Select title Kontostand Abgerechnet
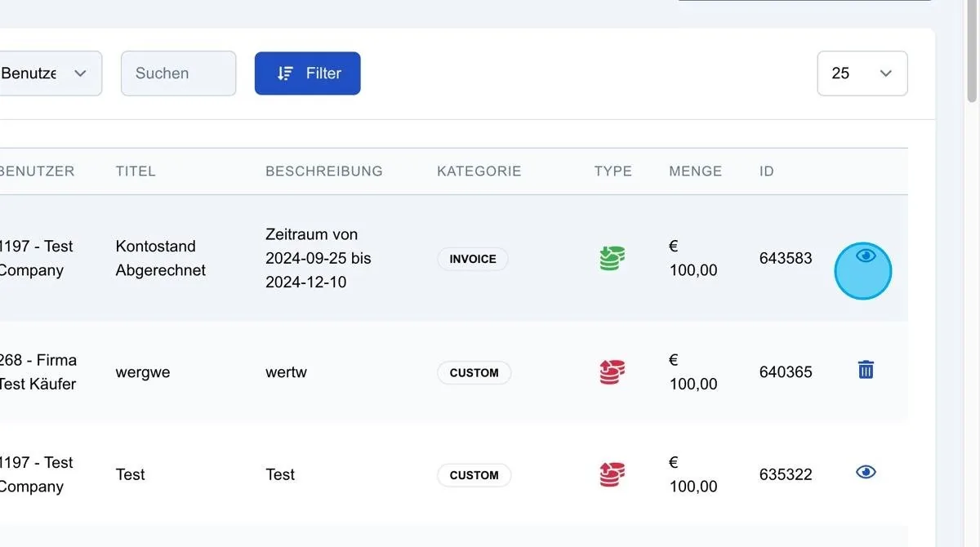980x547 pixels. tap(161, 258)
